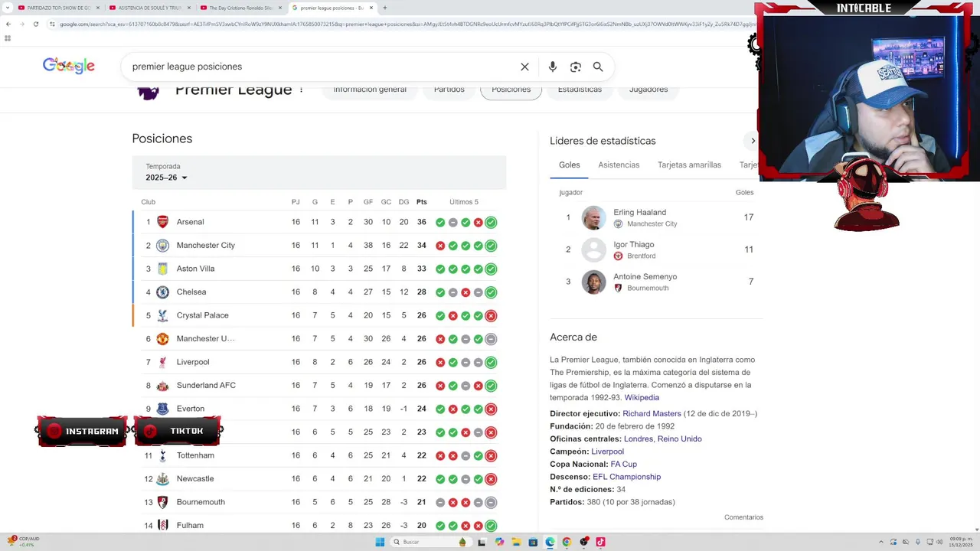Open the Londres, Reino Unido link
This screenshot has height=551, width=980.
pos(662,439)
